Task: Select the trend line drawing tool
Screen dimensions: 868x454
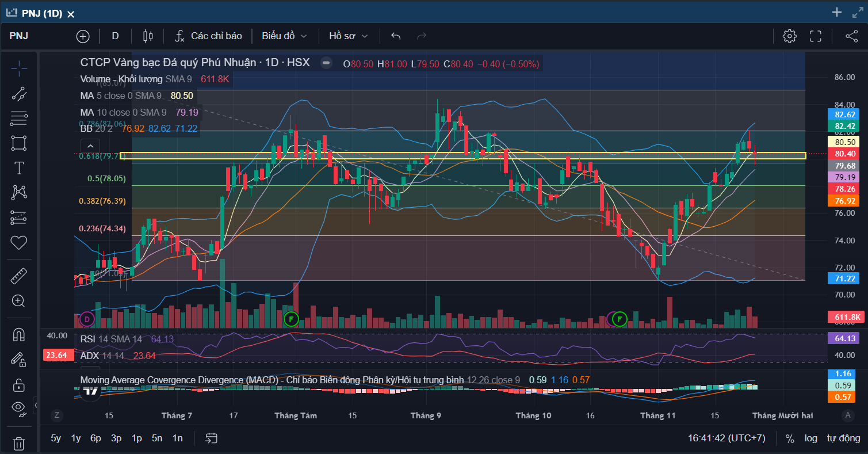Action: coord(19,94)
